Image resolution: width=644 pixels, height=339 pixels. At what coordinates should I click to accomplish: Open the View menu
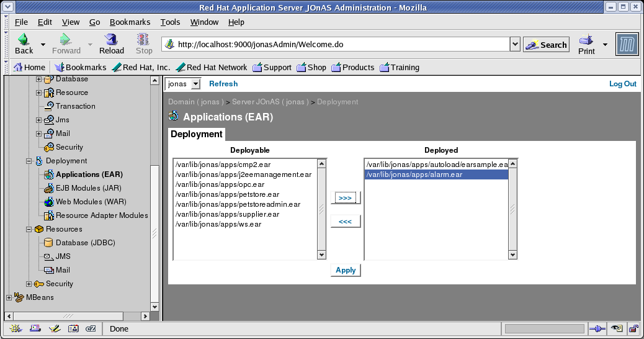pos(71,22)
